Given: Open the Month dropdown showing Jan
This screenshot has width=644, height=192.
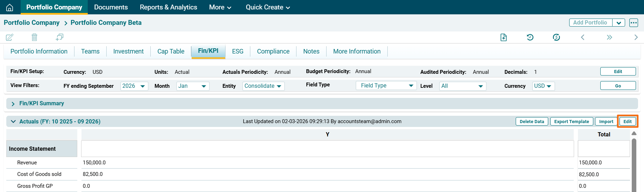Looking at the screenshot, I should [192, 86].
